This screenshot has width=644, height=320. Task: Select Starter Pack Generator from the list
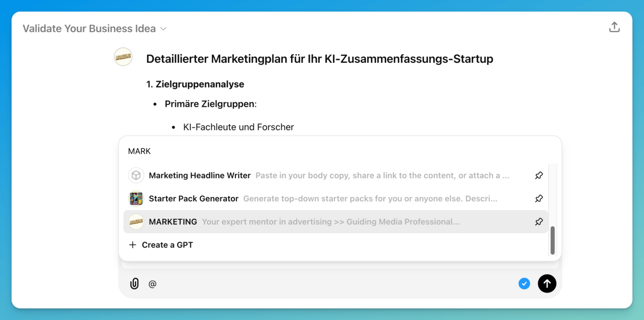point(193,199)
